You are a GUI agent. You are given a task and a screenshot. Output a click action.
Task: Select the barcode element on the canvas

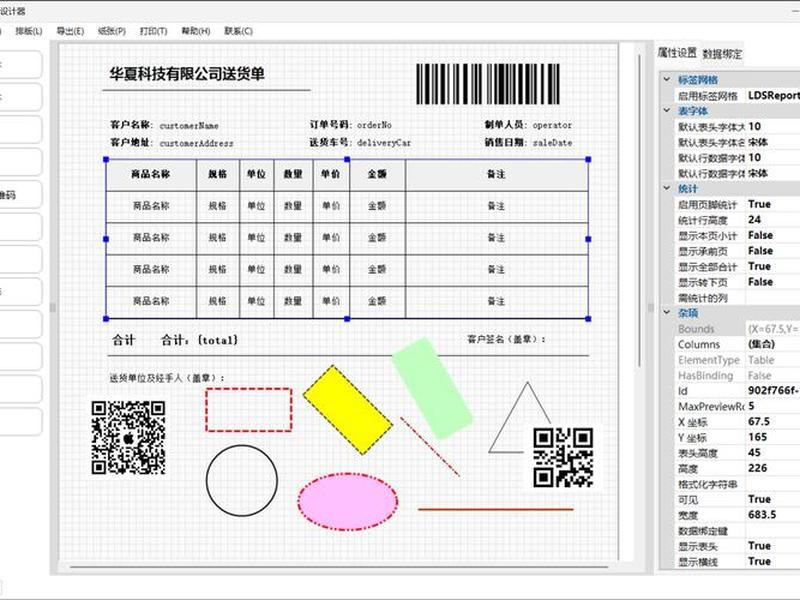488,84
